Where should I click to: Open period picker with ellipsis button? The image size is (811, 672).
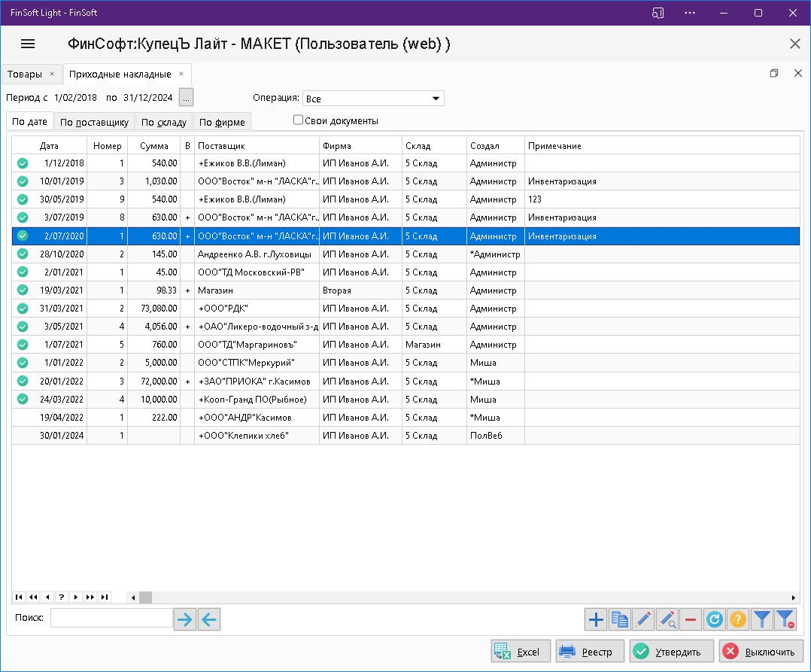[187, 98]
